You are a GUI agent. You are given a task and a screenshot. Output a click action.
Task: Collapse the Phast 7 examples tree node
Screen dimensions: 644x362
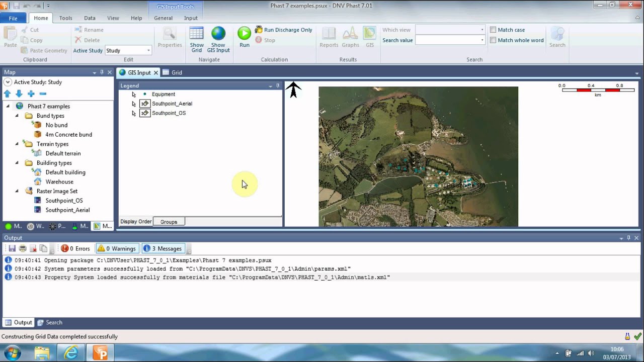pyautogui.click(x=8, y=106)
